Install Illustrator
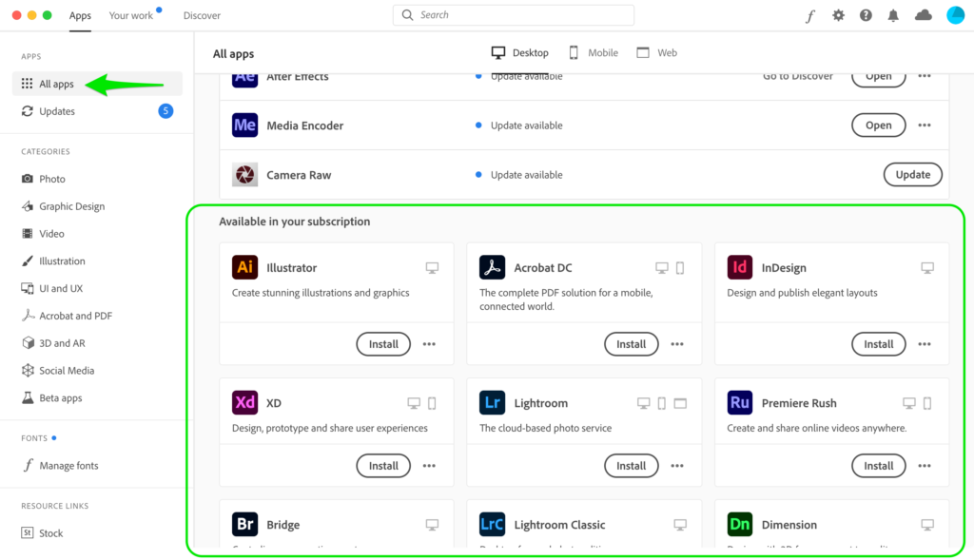The height and width of the screenshot is (560, 974). coord(383,344)
